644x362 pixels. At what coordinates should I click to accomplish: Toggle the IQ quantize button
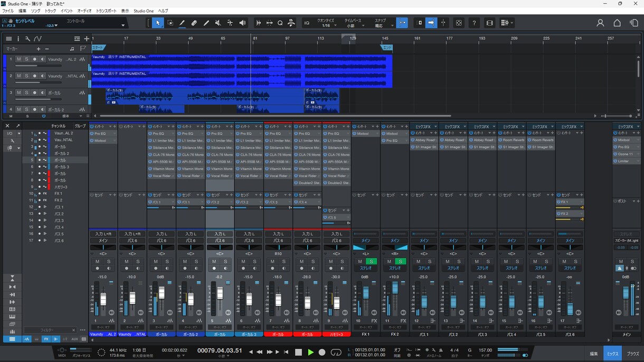[307, 23]
